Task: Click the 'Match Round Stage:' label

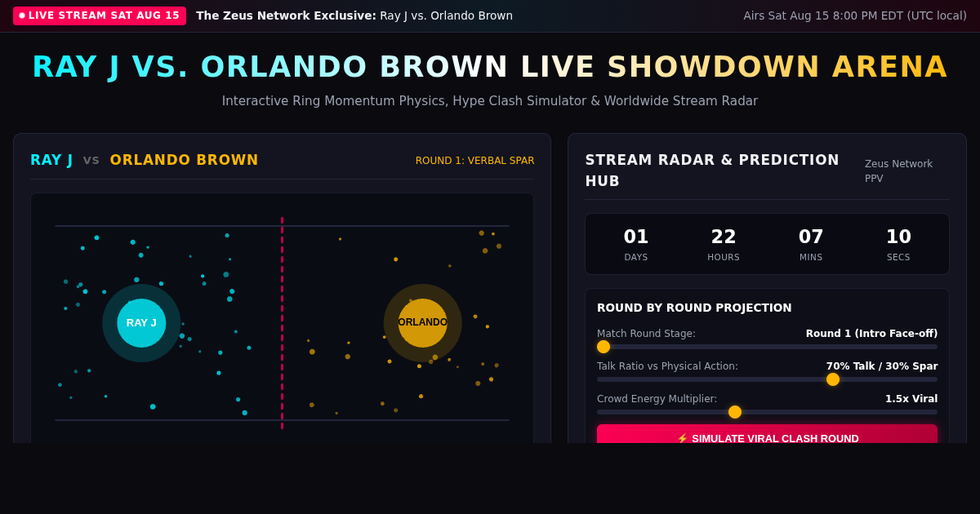Action: coord(646,334)
